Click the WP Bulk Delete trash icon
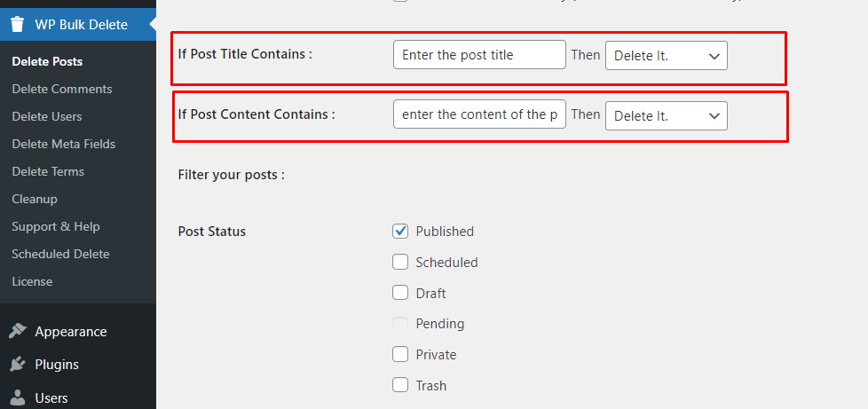Viewport: 868px width, 409px height. coord(18,25)
